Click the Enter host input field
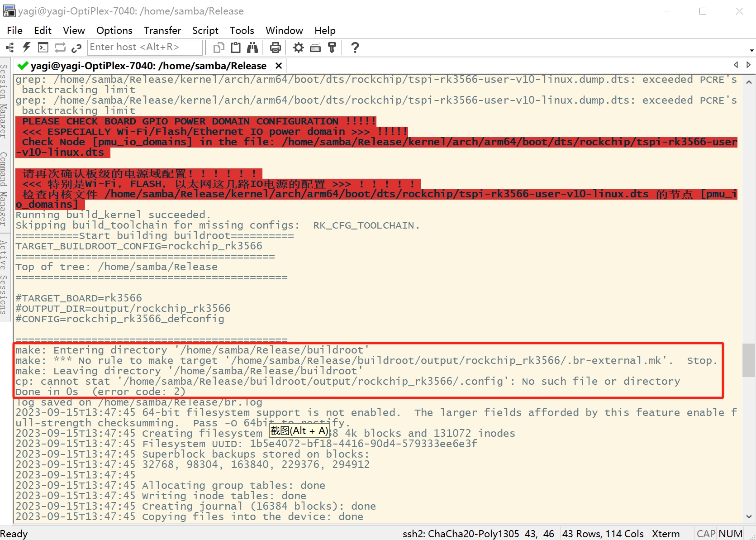 [144, 48]
